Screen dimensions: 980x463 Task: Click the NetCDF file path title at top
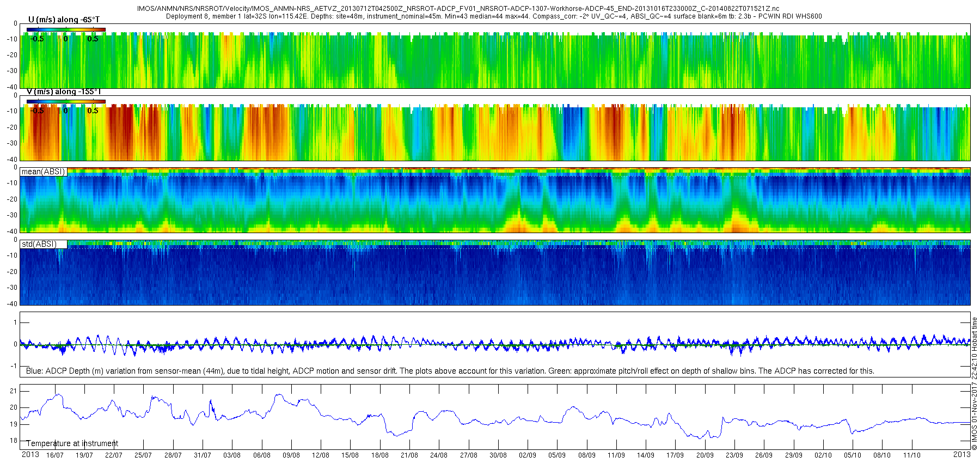pyautogui.click(x=458, y=9)
